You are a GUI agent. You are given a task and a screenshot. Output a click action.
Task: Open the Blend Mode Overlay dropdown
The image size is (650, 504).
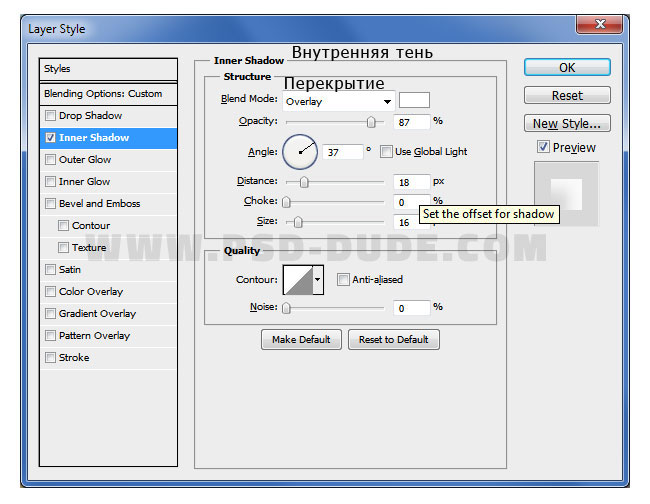point(338,102)
